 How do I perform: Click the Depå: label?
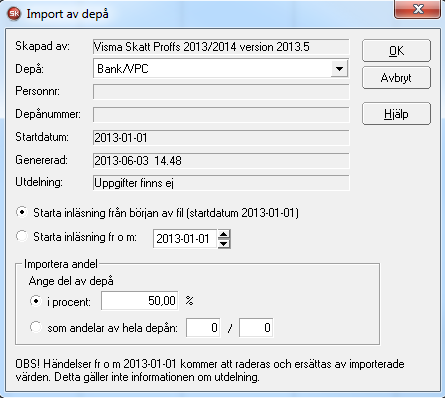(29, 69)
